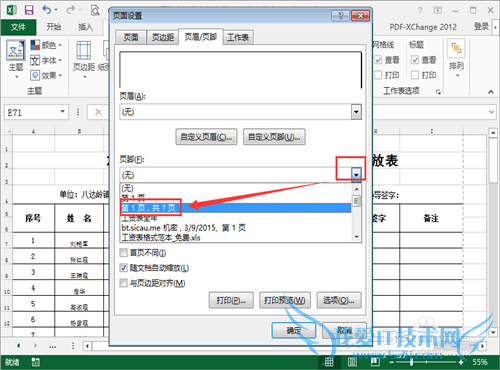Expand the 字体 fonts dropdown arrow
Viewport: 500px width, 370px height.
tap(60, 61)
